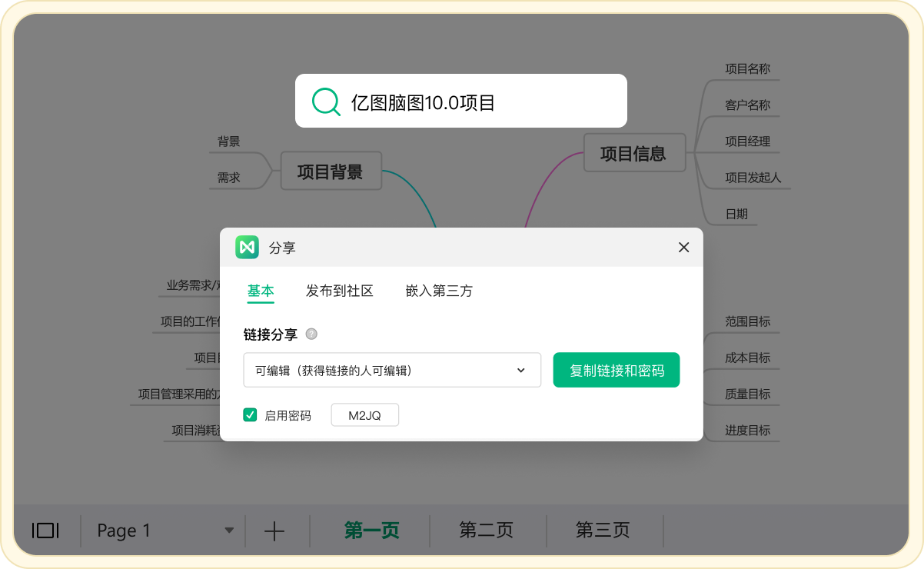Select the 第二页 page tab
Viewport: 924px width, 569px height.
tap(486, 531)
